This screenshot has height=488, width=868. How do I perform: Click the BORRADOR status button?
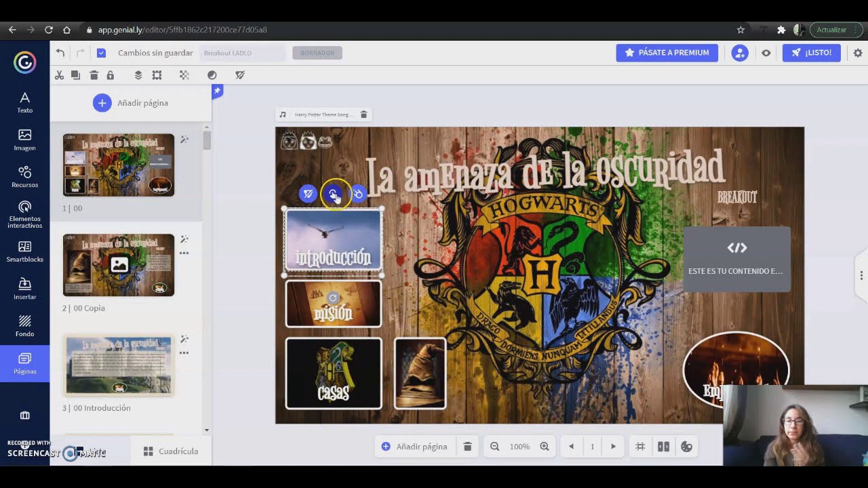[317, 53]
